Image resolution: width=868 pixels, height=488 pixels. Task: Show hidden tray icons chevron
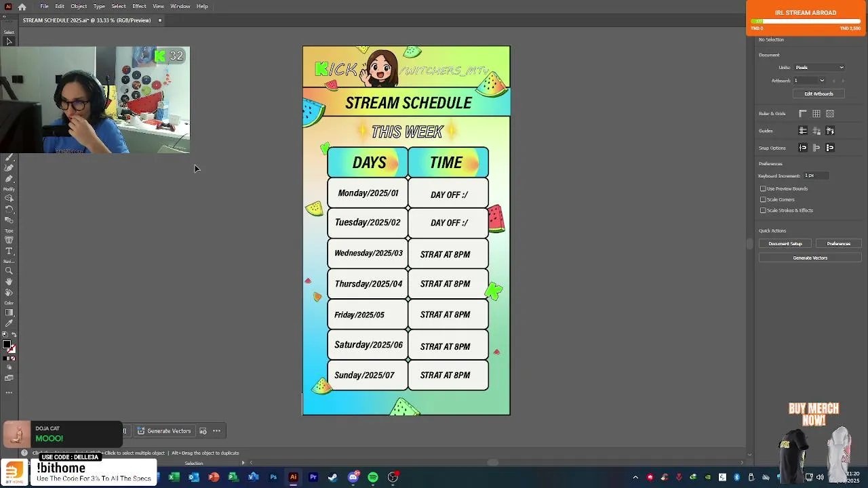point(635,477)
